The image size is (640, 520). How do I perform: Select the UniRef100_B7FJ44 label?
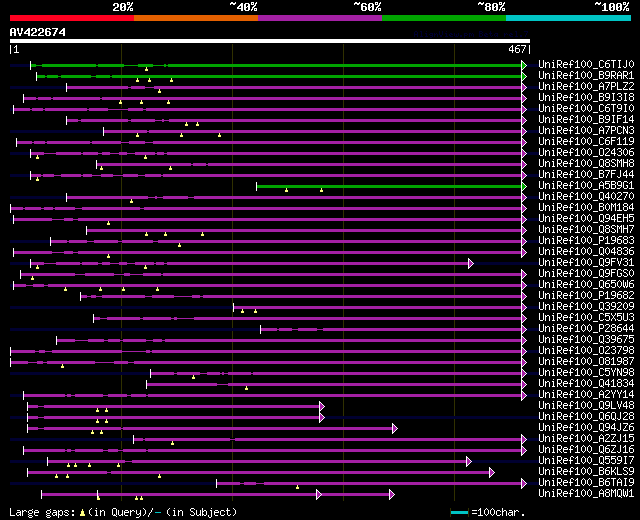coord(586,175)
